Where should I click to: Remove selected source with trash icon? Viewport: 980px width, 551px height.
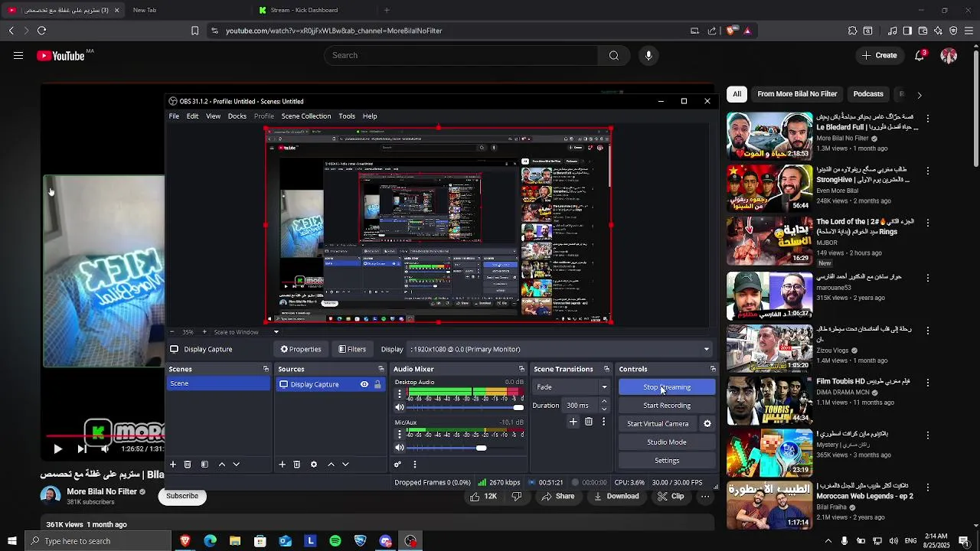point(297,465)
